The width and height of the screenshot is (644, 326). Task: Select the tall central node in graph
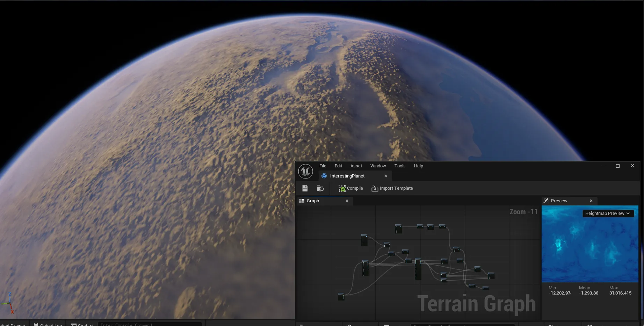[418, 269]
